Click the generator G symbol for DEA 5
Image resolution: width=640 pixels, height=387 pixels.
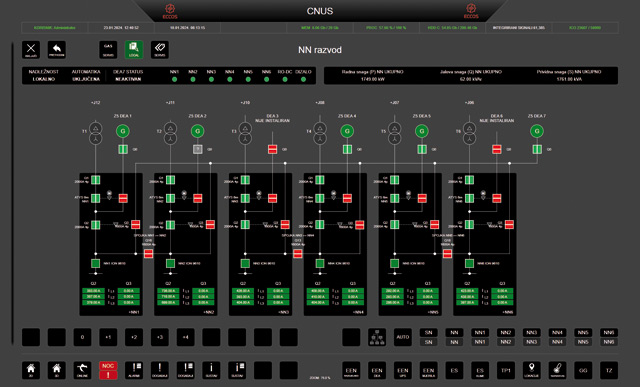[422, 131]
